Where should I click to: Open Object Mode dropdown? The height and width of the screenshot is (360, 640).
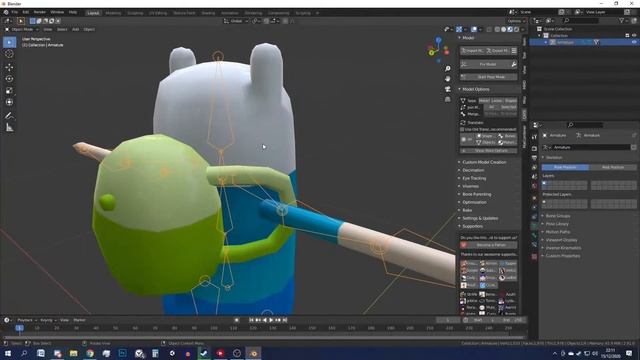[22, 29]
